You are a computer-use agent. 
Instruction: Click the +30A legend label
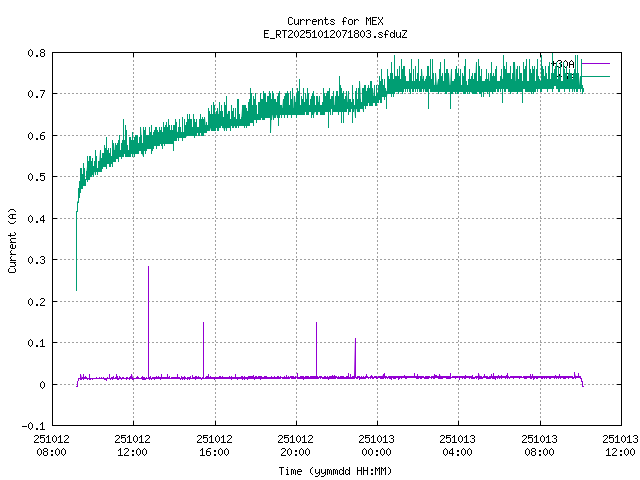[562, 64]
